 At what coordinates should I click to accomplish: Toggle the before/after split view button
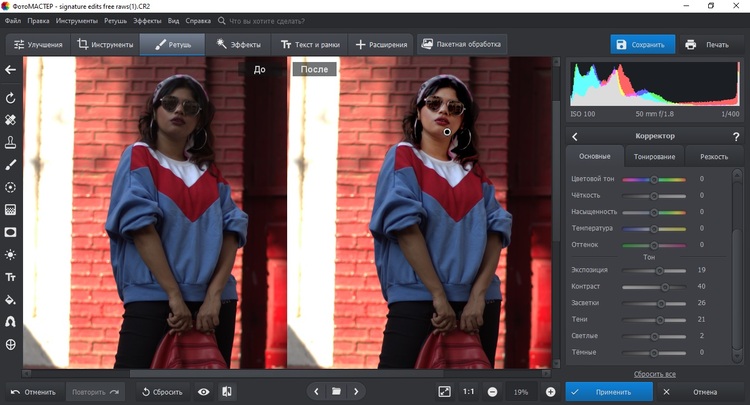pos(227,391)
